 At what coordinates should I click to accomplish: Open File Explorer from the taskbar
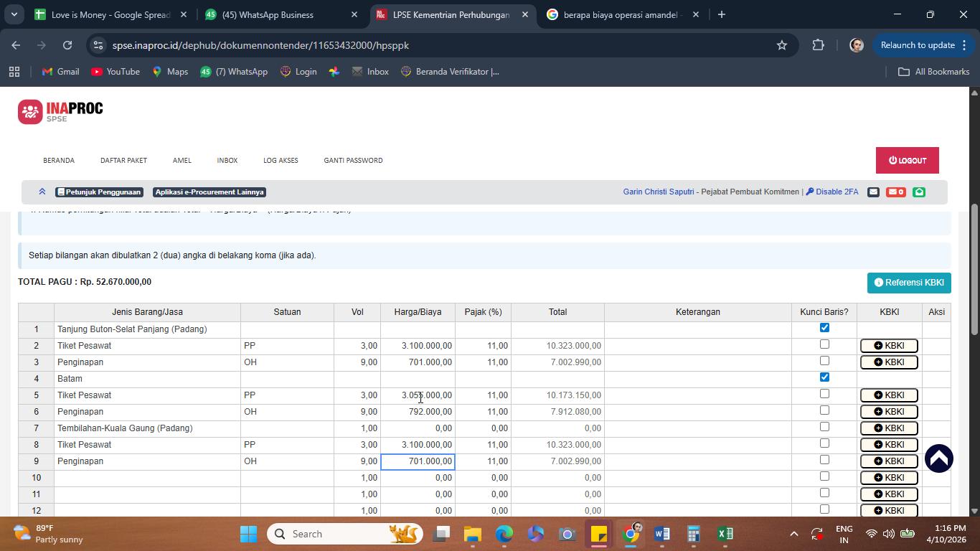click(472, 534)
